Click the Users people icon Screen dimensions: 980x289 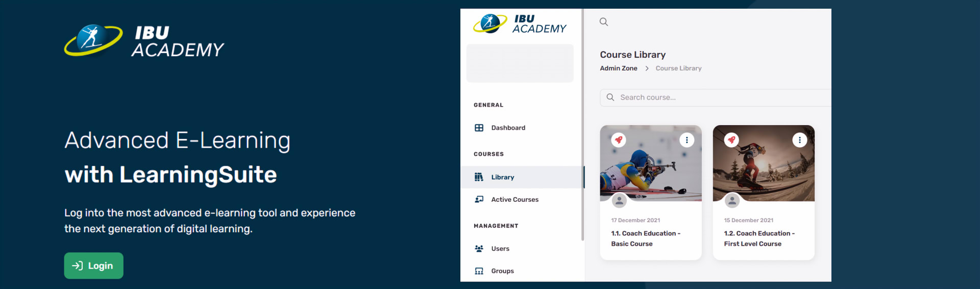coord(479,249)
